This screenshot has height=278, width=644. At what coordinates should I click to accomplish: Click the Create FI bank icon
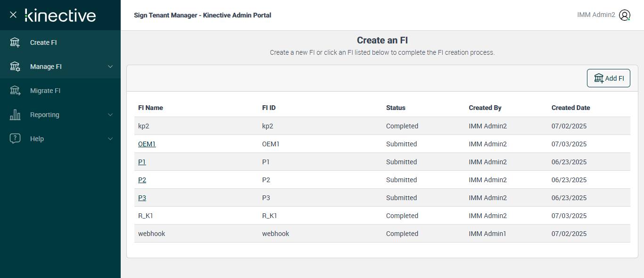click(15, 42)
